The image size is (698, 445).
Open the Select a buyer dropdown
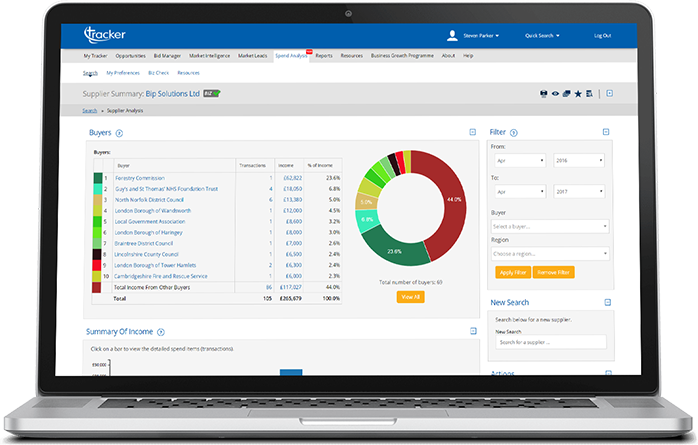pyautogui.click(x=550, y=227)
